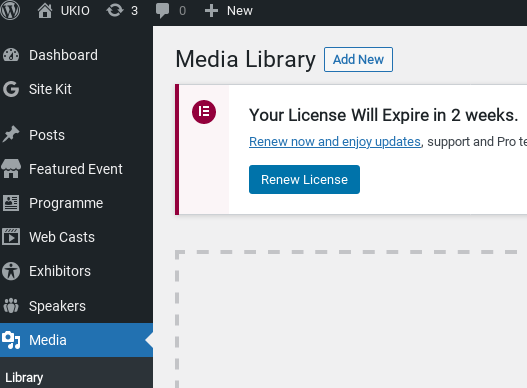
Task: Click the Site Kit Google G icon
Action: pyautogui.click(x=11, y=89)
